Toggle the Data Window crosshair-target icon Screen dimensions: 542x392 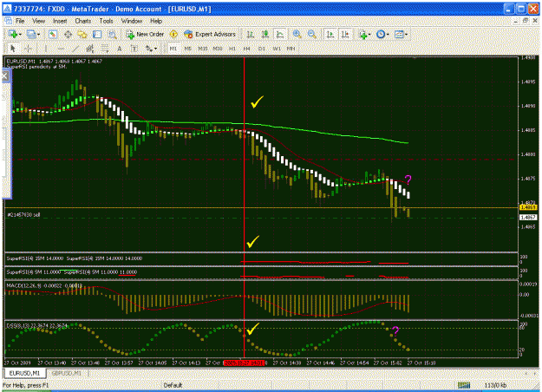[x=68, y=34]
